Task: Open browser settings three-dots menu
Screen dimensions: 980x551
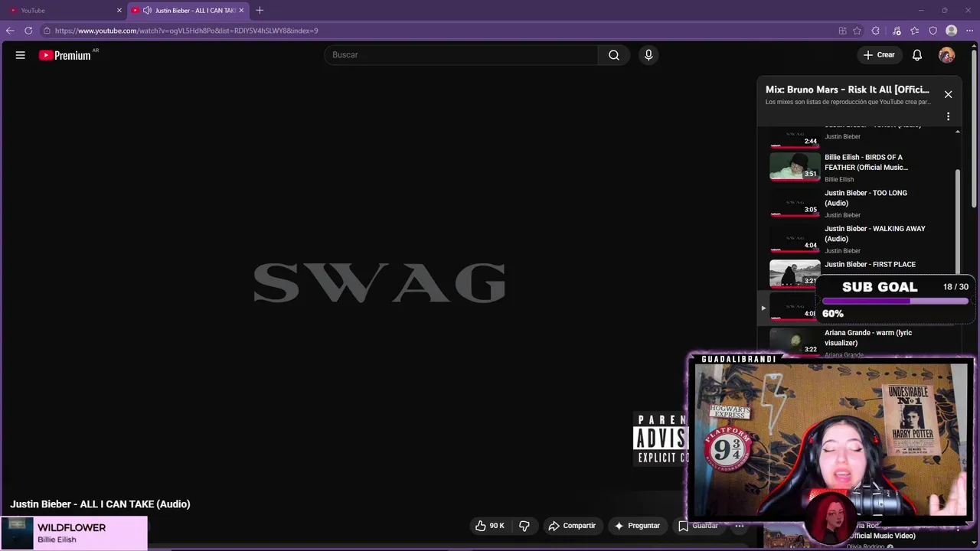Action: (x=969, y=31)
